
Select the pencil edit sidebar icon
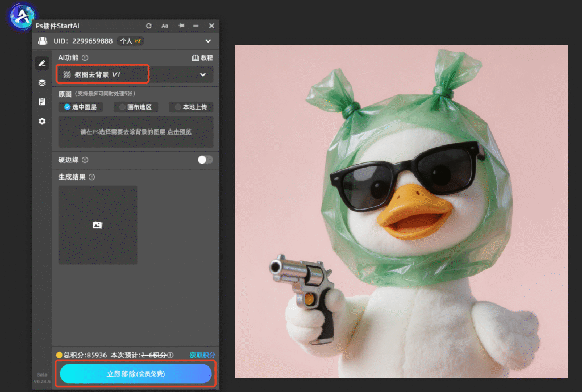coord(42,63)
